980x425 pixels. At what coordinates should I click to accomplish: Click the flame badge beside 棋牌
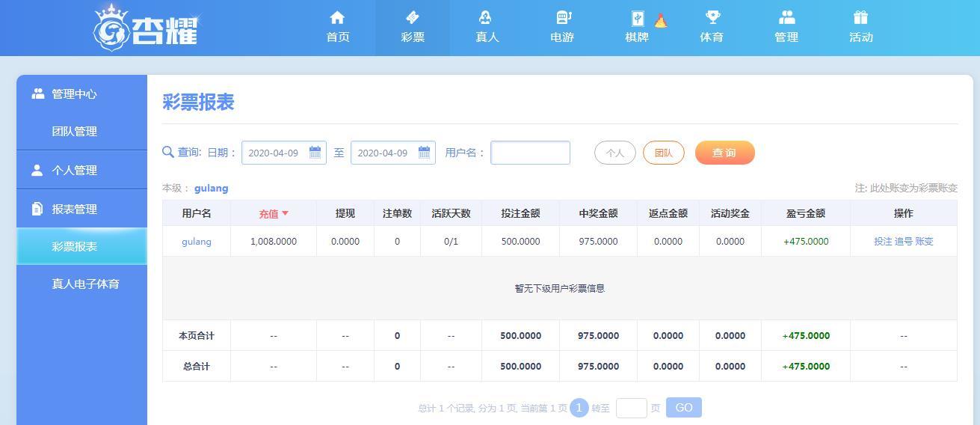(661, 21)
